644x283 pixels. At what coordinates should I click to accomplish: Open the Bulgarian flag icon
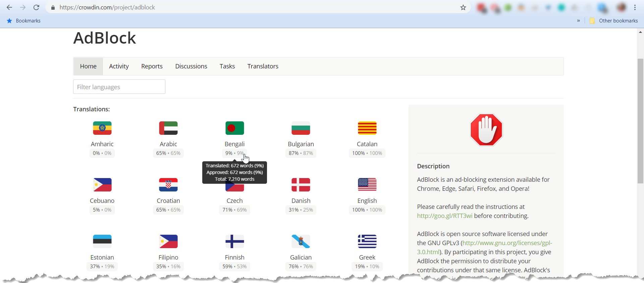click(301, 128)
